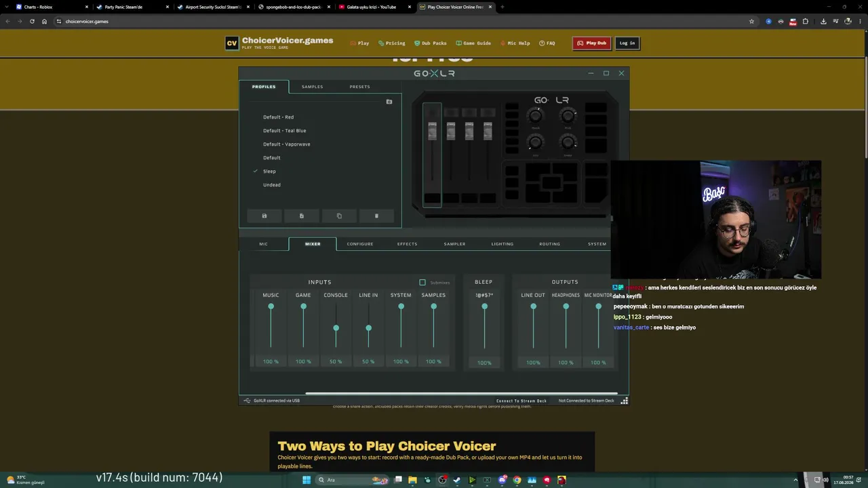Click the Windows taskbar search box
This screenshot has height=488, width=868.
click(353, 480)
